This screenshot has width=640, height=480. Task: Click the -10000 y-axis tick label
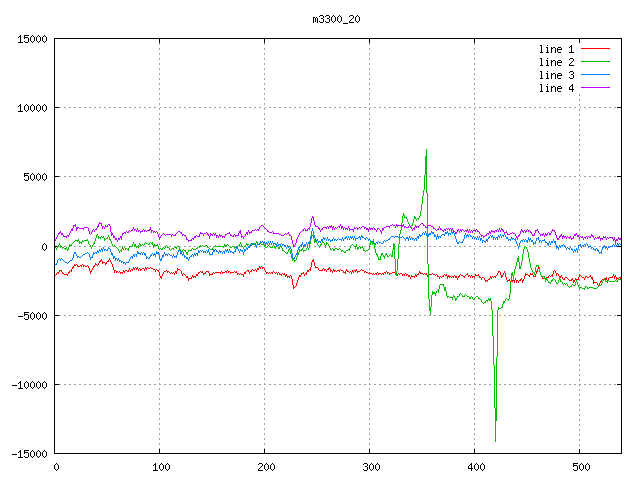[x=29, y=385]
